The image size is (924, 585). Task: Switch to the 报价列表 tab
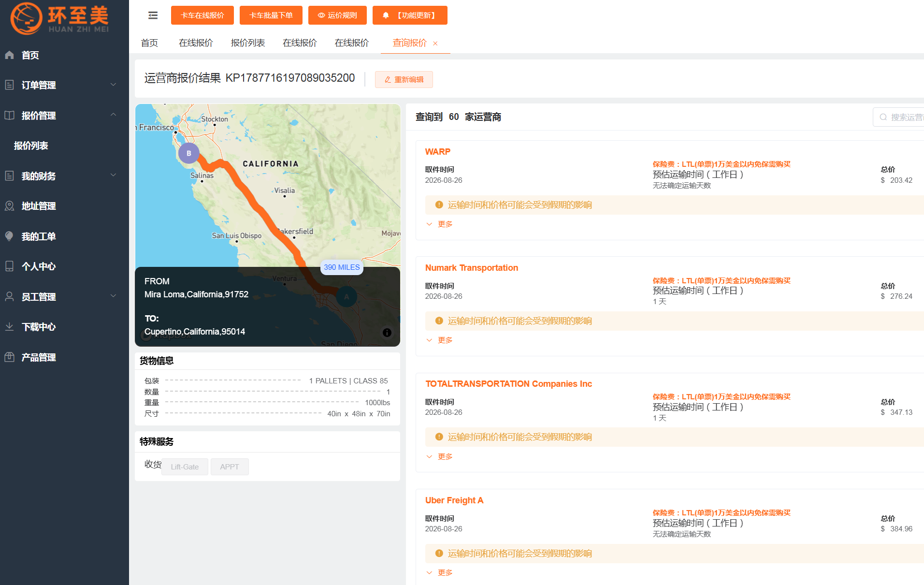click(x=248, y=43)
